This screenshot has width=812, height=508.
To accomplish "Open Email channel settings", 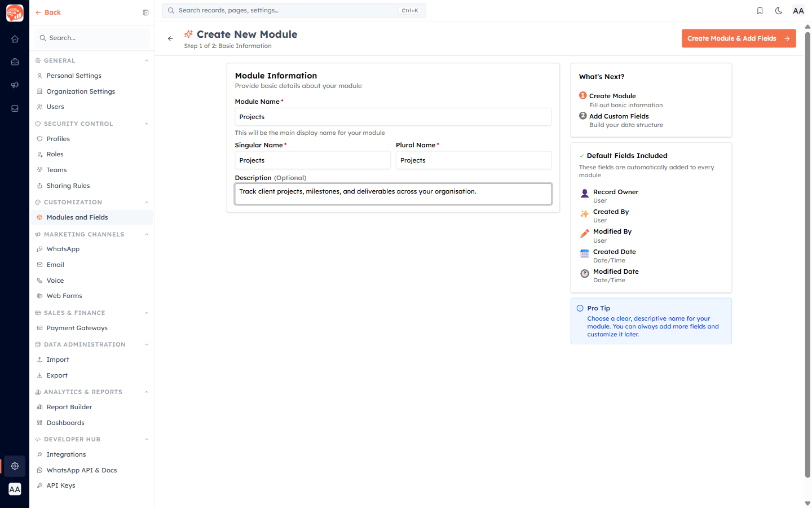I will [91, 265].
